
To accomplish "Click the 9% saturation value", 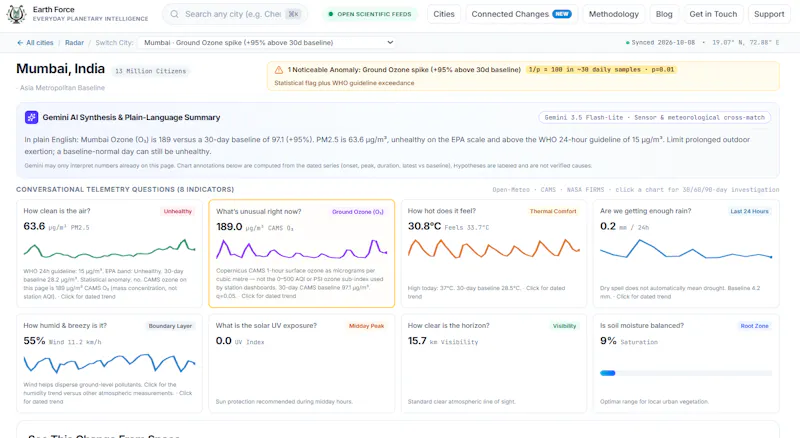I will [608, 341].
